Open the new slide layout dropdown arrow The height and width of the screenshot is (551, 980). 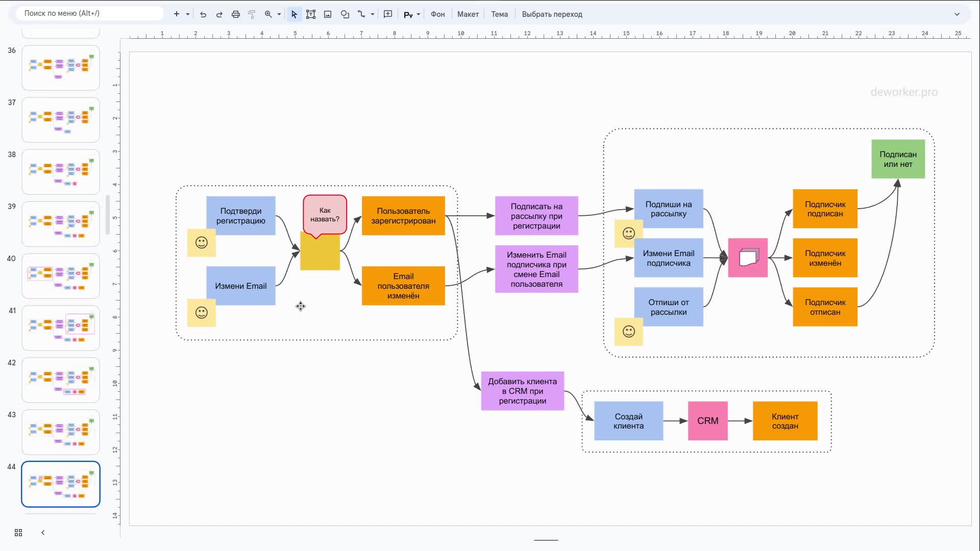(188, 14)
